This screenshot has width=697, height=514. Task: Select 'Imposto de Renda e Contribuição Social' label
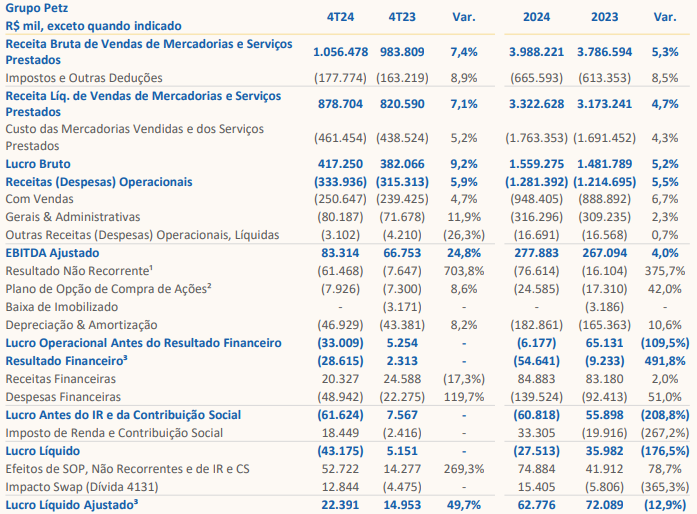tap(114, 433)
